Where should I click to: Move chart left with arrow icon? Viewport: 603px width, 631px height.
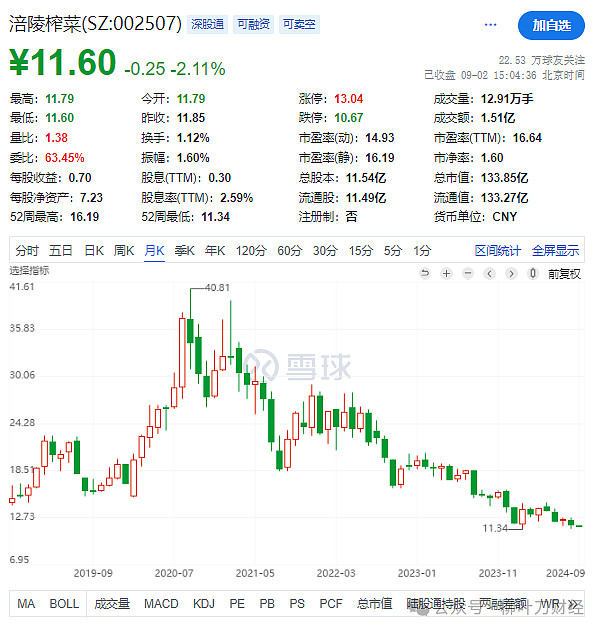pyautogui.click(x=489, y=274)
